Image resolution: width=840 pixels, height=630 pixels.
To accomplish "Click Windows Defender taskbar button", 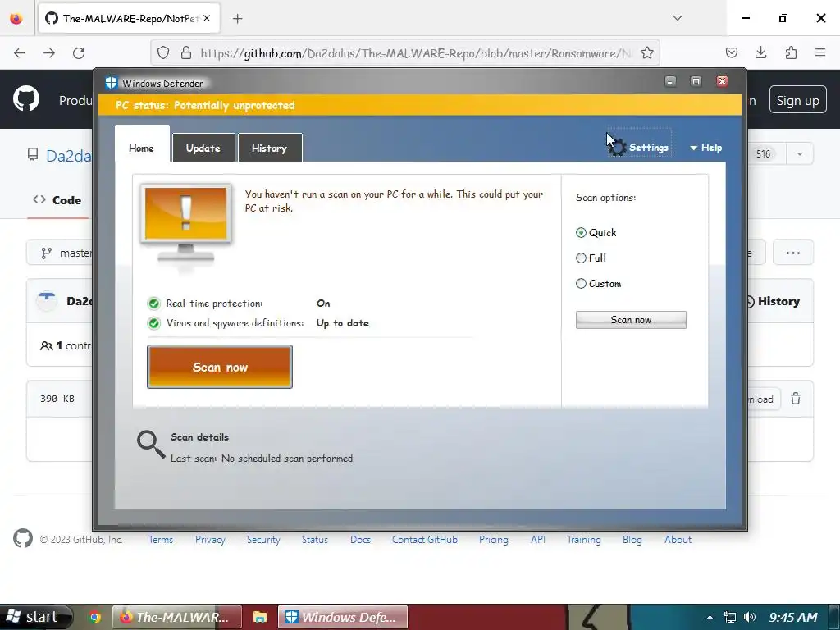I will point(343,617).
